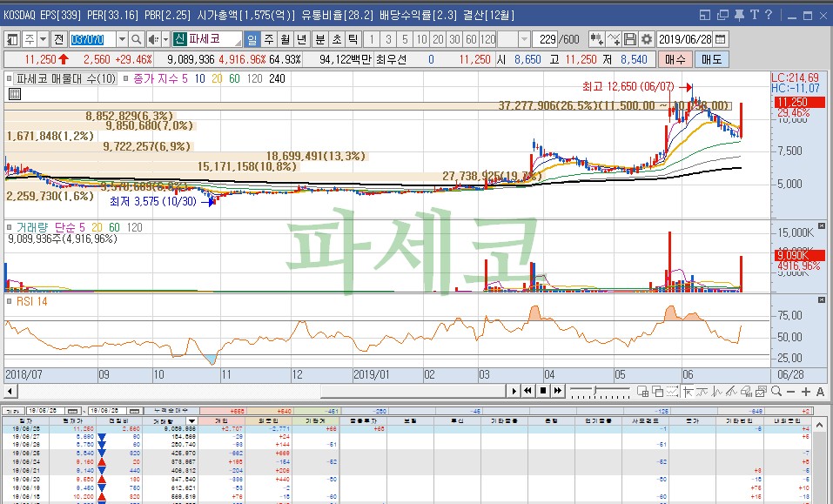Open the end-date calendar icon in table
833x504 pixels.
[135, 411]
